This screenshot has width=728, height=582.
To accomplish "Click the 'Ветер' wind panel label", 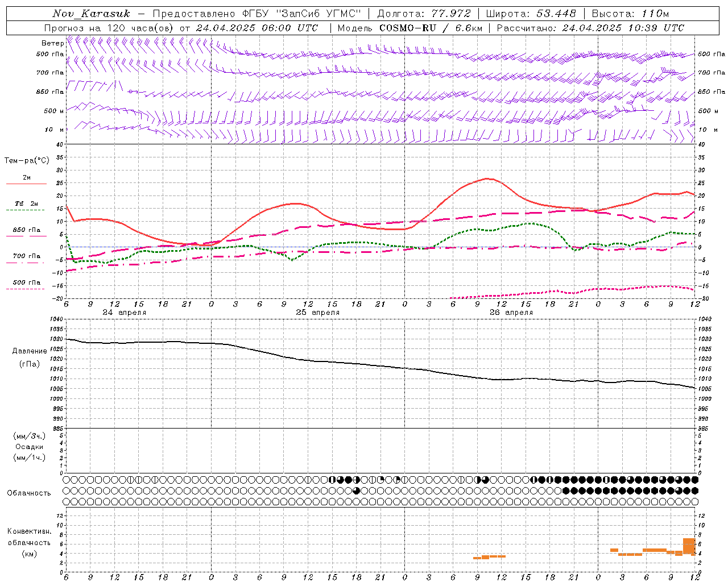I will coord(52,43).
